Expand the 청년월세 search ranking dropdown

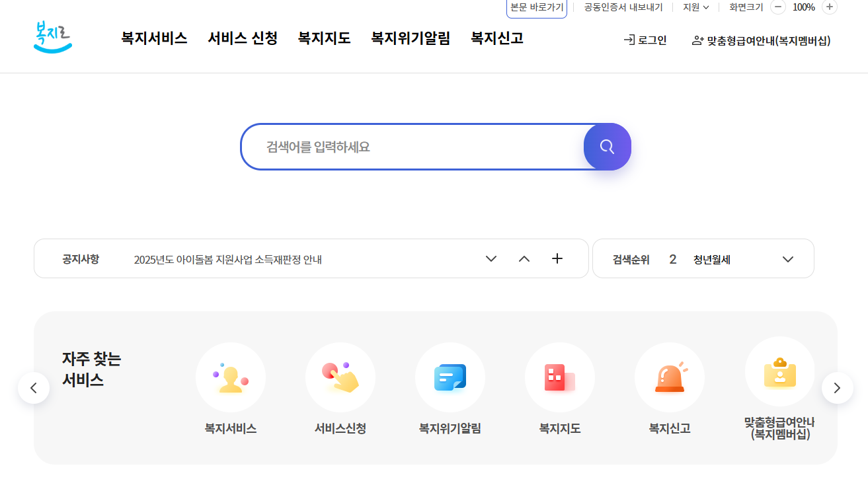coord(787,259)
